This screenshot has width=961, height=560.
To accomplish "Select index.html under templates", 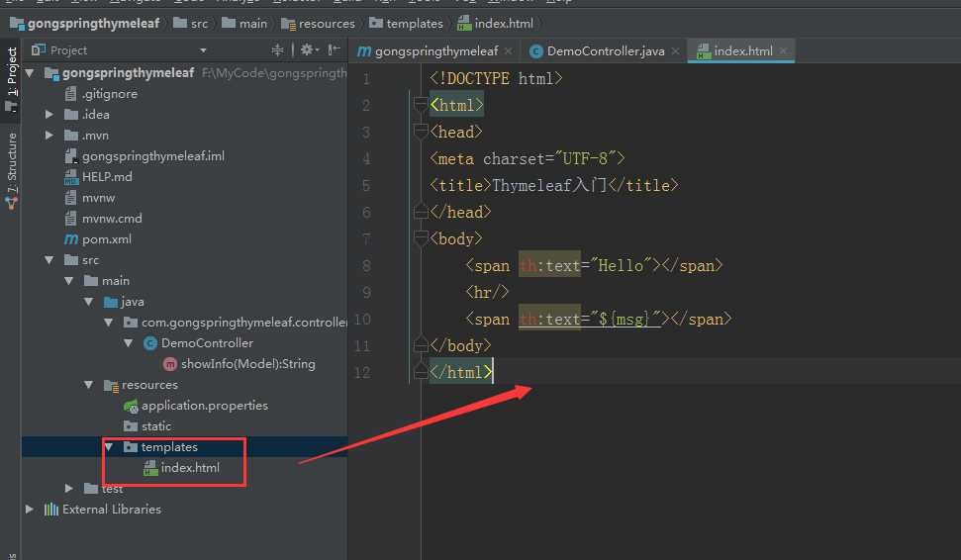I will point(181,468).
